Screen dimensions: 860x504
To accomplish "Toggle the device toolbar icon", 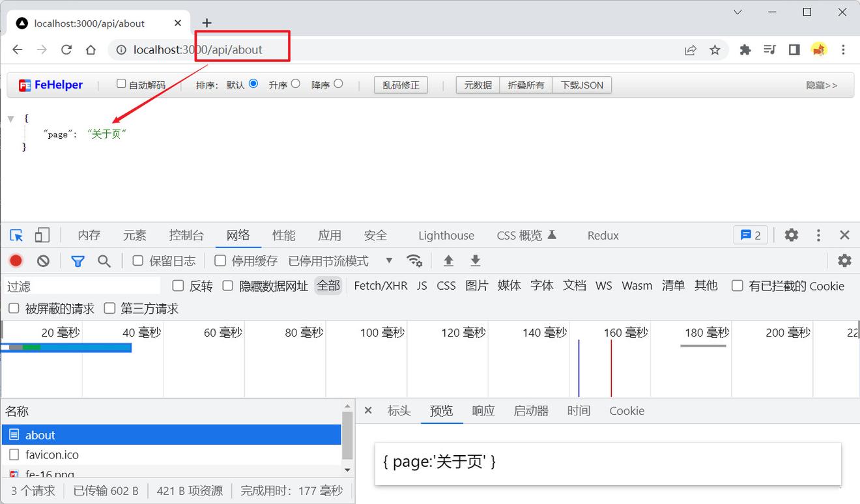I will pyautogui.click(x=42, y=235).
